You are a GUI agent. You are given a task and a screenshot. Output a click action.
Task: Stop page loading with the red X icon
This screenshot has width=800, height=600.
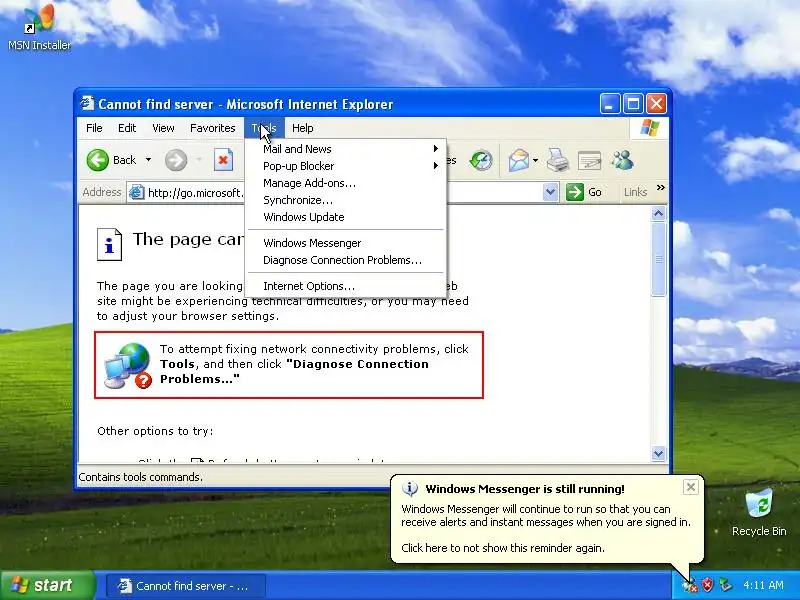[223, 160]
